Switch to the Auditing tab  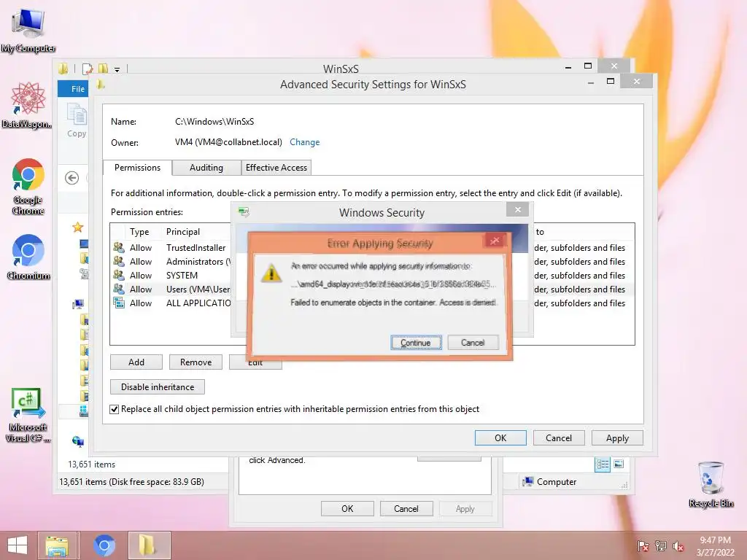tap(206, 168)
